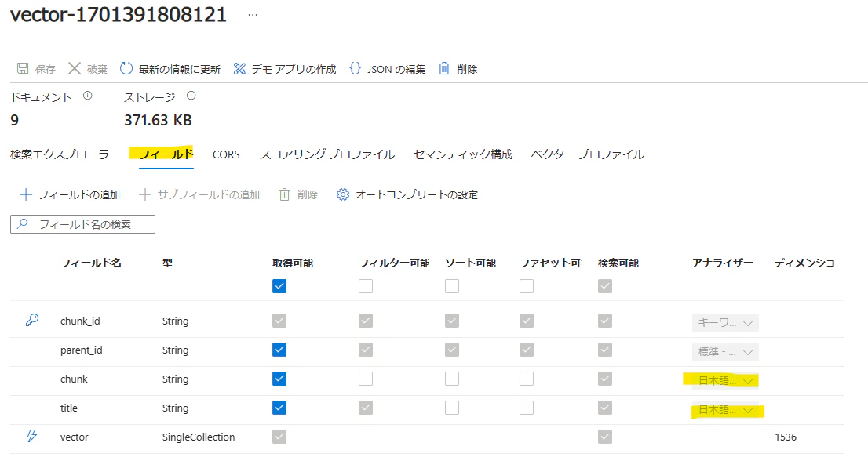Click the フィールドの追加 button label

[x=79, y=194]
